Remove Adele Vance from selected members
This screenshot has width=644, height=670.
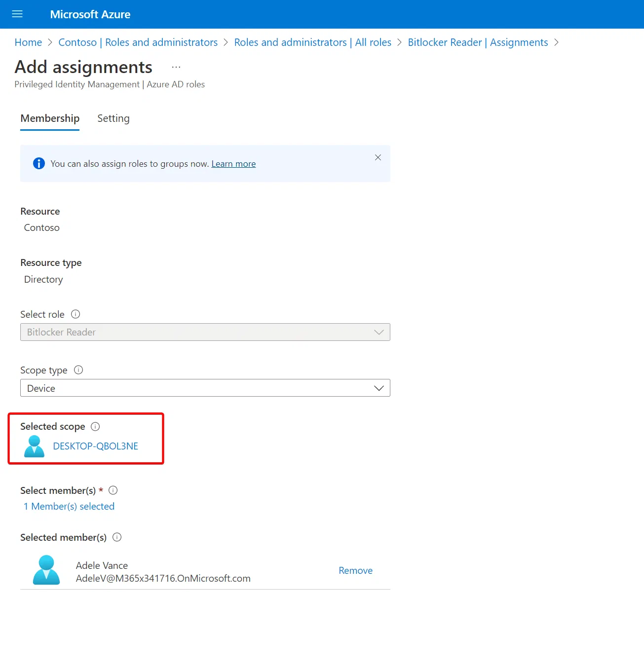point(355,570)
